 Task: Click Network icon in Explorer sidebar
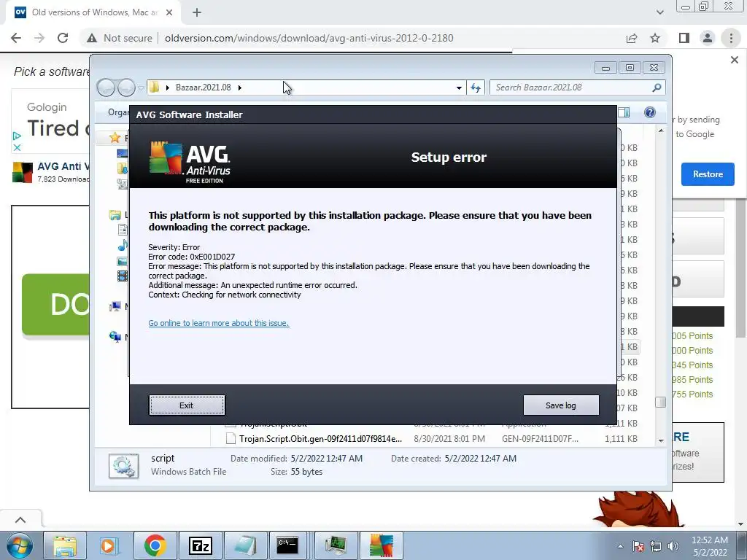[115, 337]
